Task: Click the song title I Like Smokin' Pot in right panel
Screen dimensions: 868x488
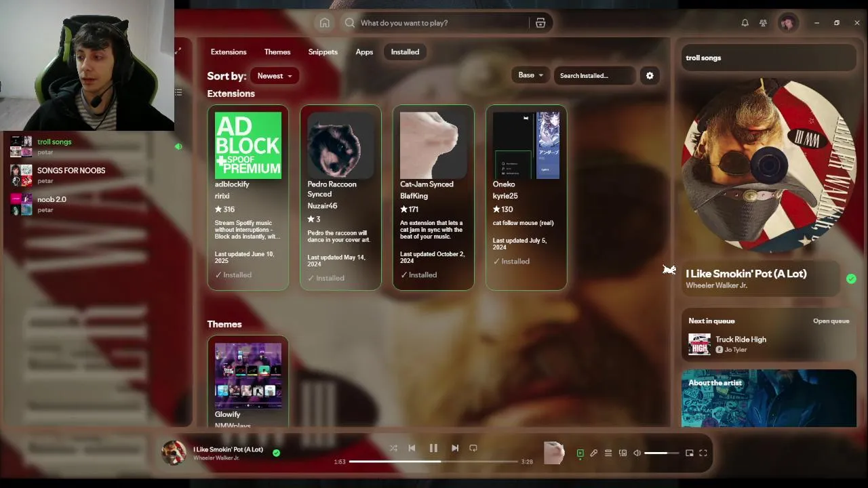Action: point(746,274)
